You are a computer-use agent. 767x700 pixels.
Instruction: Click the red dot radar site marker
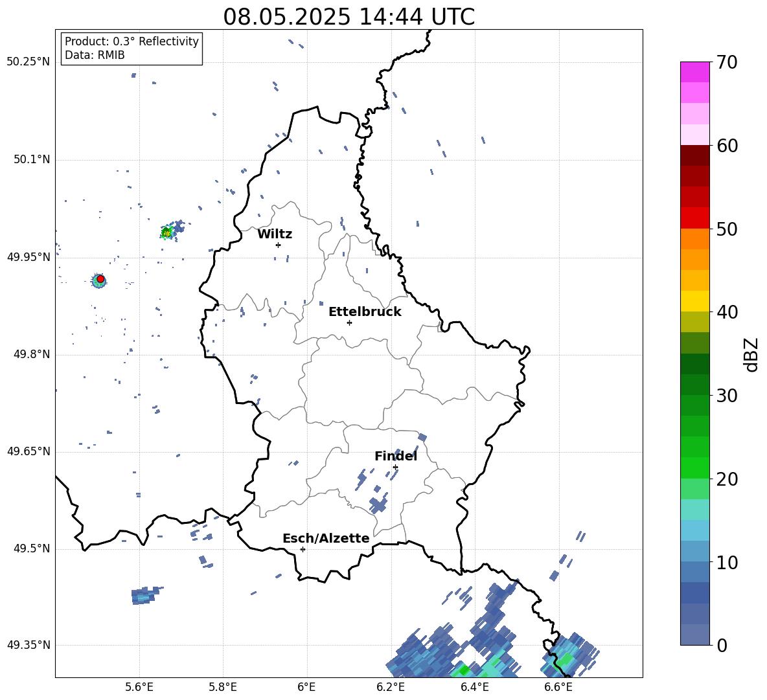tap(100, 279)
